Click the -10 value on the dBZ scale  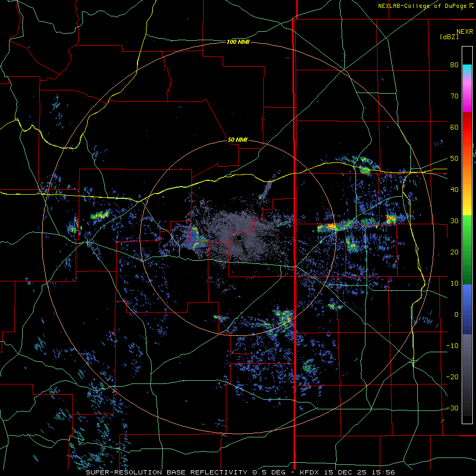[452, 345]
